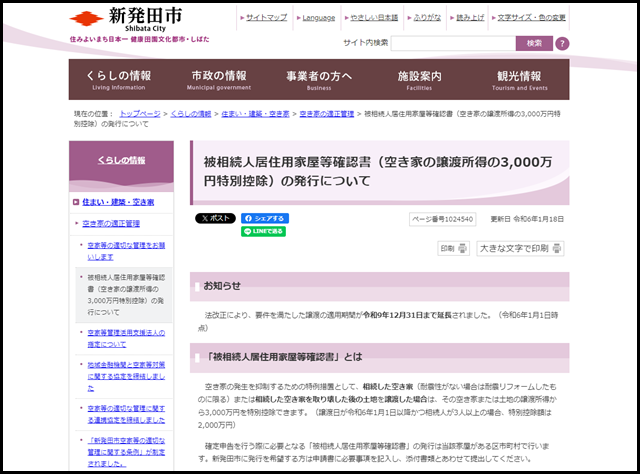Image resolution: width=640 pixels, height=474 pixels.
Task: Switch to やさしい日本語 mode
Action: coord(372,17)
